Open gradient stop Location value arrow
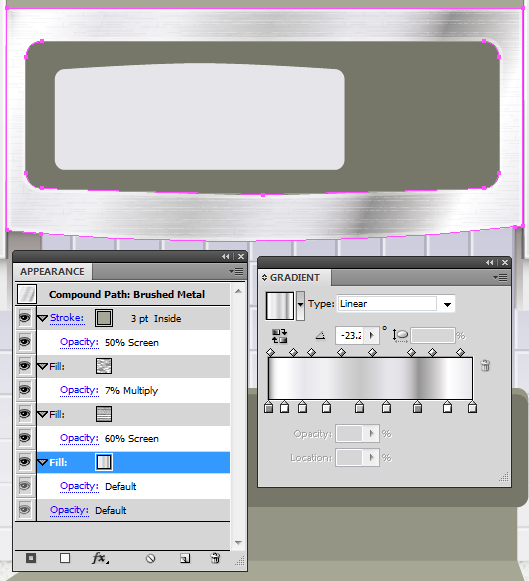The height and width of the screenshot is (581, 529). pyautogui.click(x=372, y=458)
